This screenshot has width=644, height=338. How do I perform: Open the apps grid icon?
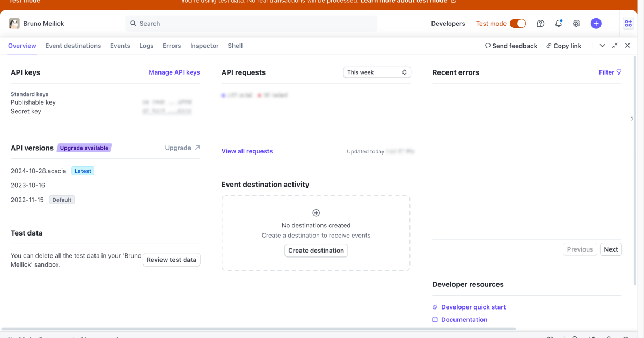point(628,24)
